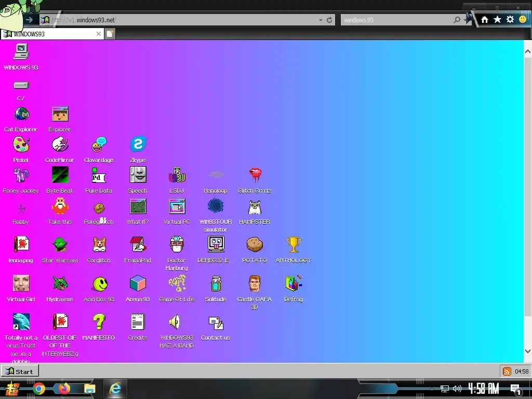Screen dimensions: 532x399
Task: Open the Byte Beat icon
Action: 60,175
